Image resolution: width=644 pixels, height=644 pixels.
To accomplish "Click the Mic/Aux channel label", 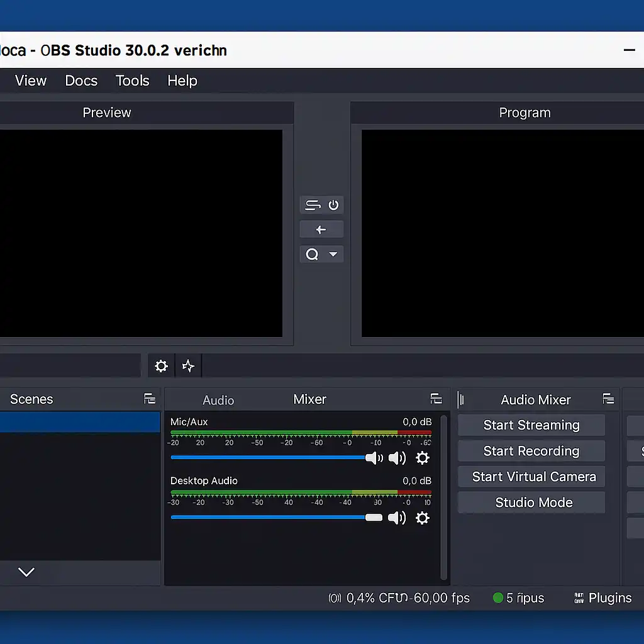I will pos(189,422).
